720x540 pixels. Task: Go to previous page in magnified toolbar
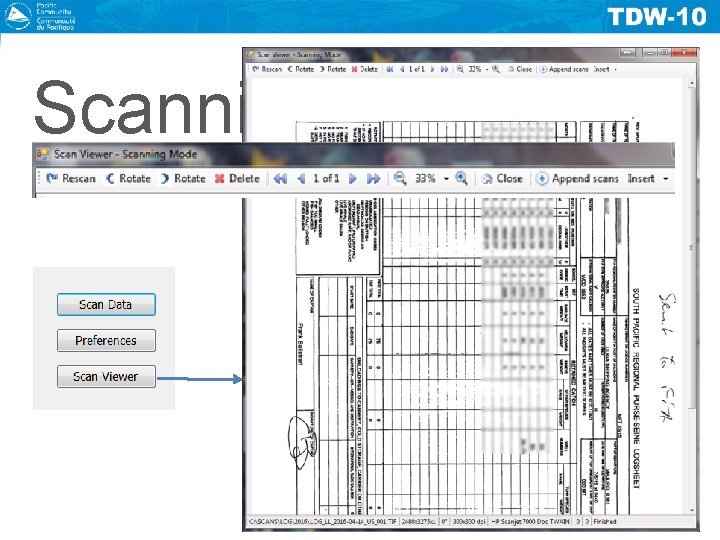click(301, 179)
